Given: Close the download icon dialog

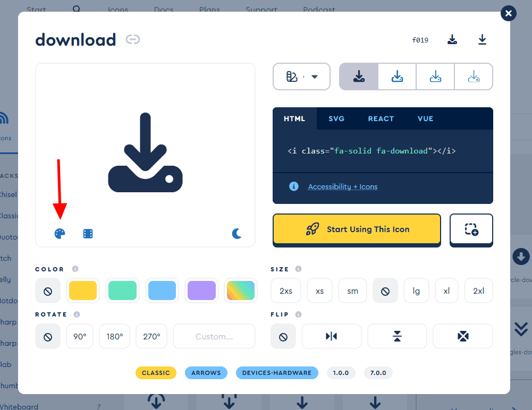Looking at the screenshot, I should 509,14.
